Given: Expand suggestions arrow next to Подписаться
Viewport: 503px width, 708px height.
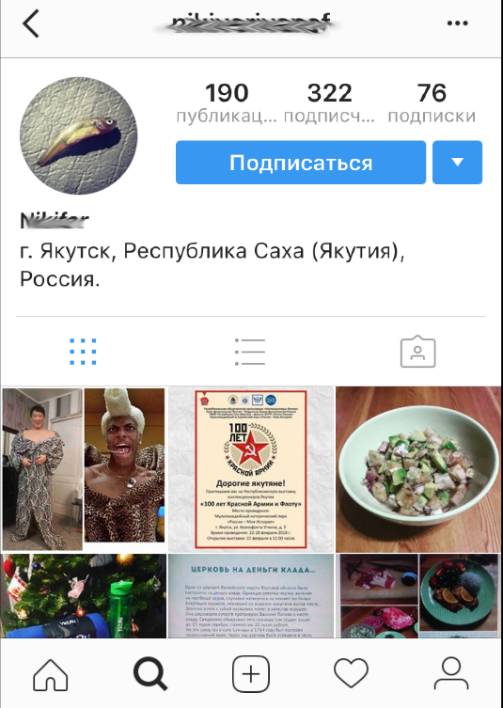Looking at the screenshot, I should (457, 163).
